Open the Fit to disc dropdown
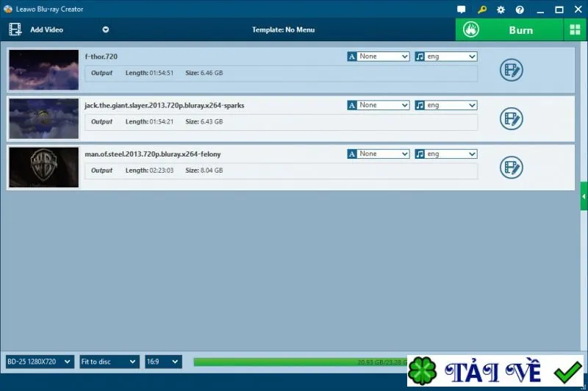The height and width of the screenshot is (391, 588). pos(109,362)
